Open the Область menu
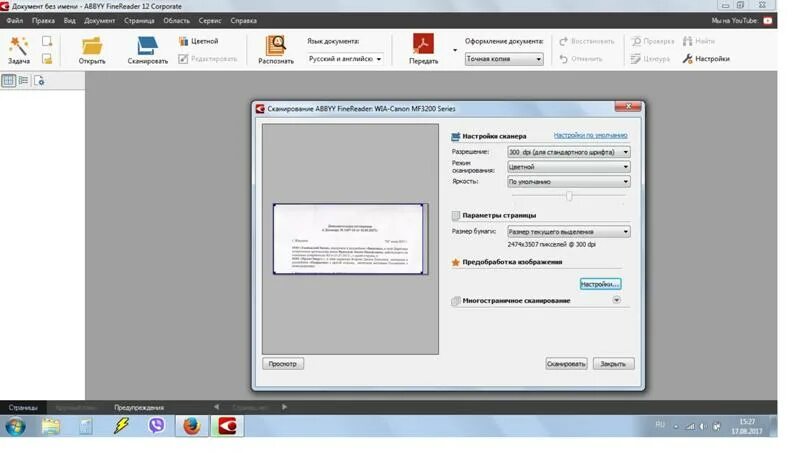This screenshot has height=464, width=800. (177, 21)
